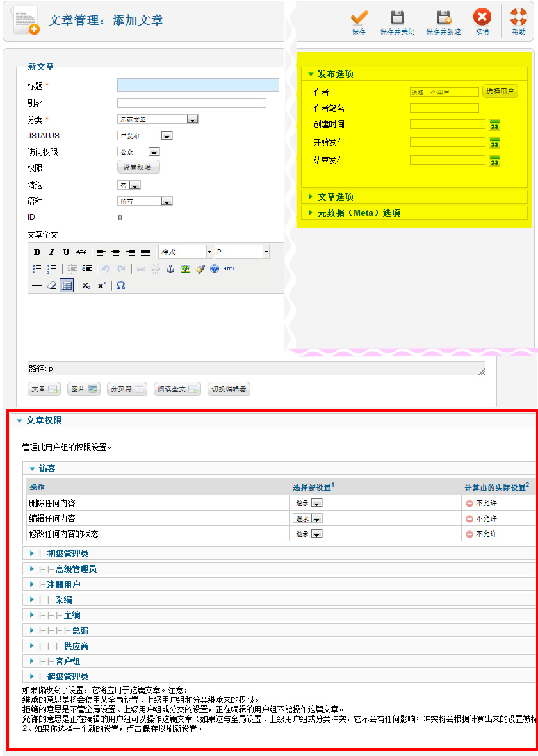Insert a special character with the Omega icon

coord(120,286)
